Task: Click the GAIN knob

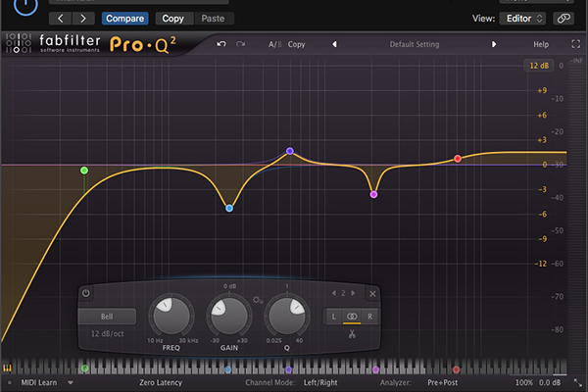Action: click(229, 317)
